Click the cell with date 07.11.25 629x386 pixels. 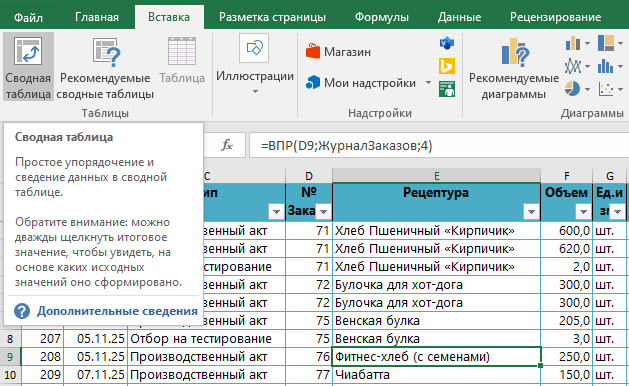(x=95, y=375)
